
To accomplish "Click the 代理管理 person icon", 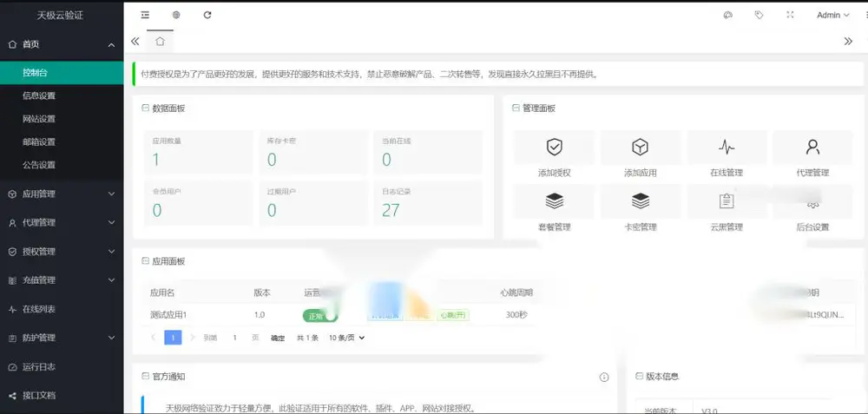I will [x=812, y=147].
